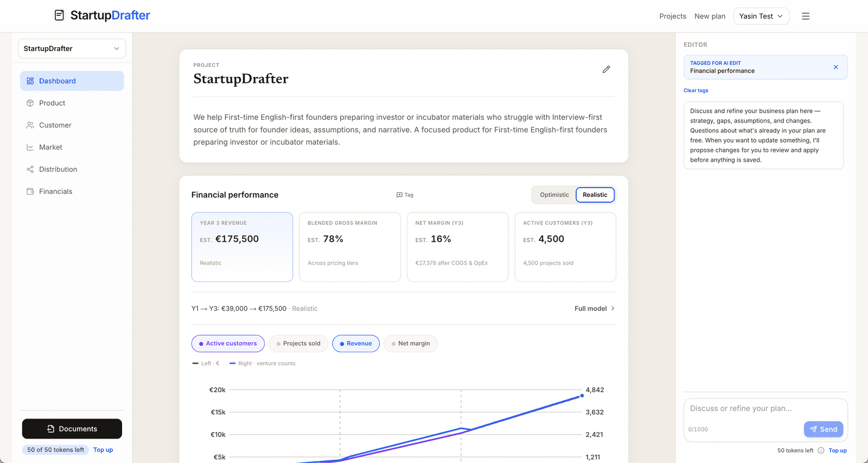Select the Blended Gross Margin card
This screenshot has width=868, height=463.
(350, 247)
